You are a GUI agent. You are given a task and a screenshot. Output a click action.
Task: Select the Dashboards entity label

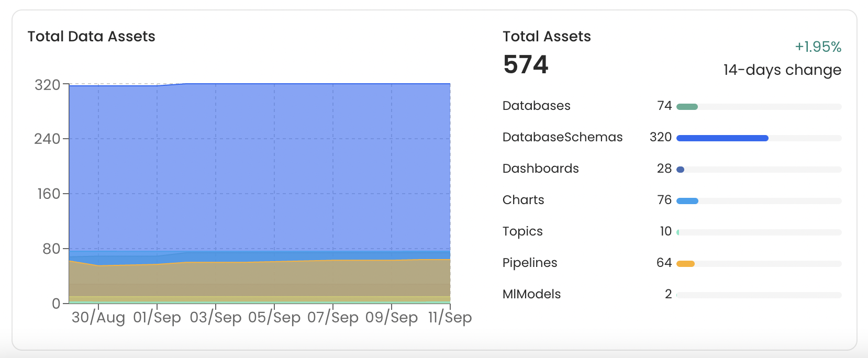[540, 169]
